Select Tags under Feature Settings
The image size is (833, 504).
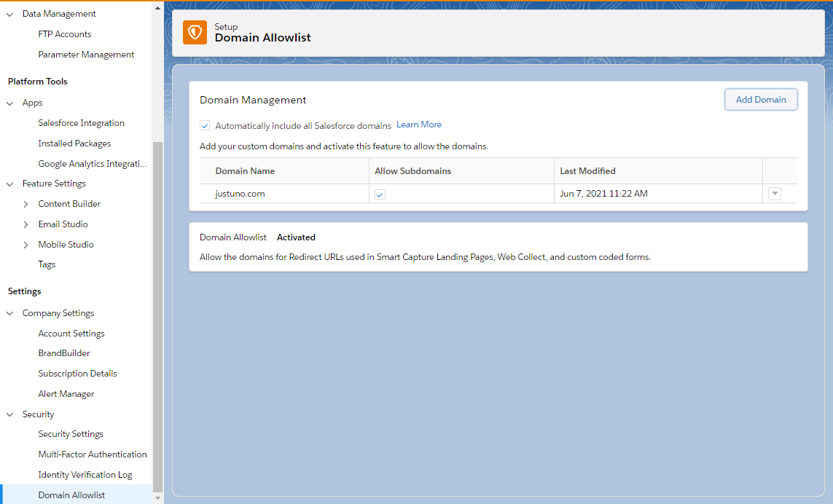click(47, 264)
